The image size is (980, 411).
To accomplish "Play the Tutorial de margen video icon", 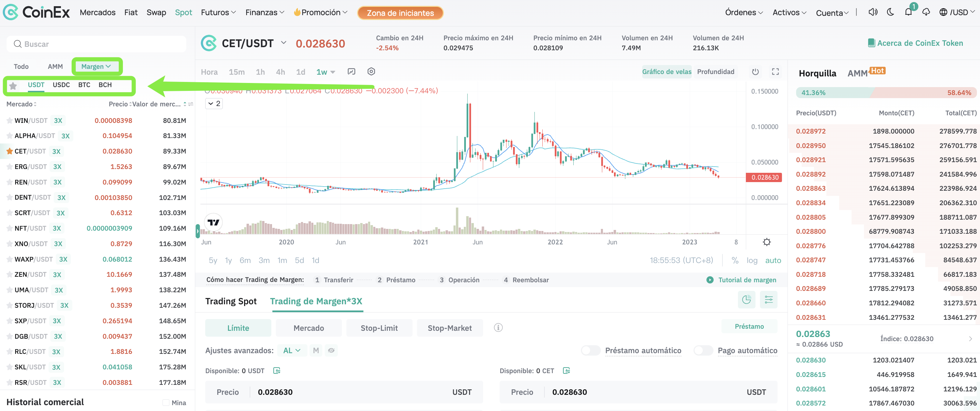I will [710, 280].
